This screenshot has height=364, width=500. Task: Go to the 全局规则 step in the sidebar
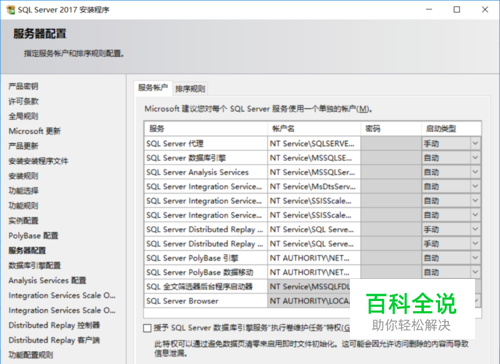pyautogui.click(x=23, y=116)
